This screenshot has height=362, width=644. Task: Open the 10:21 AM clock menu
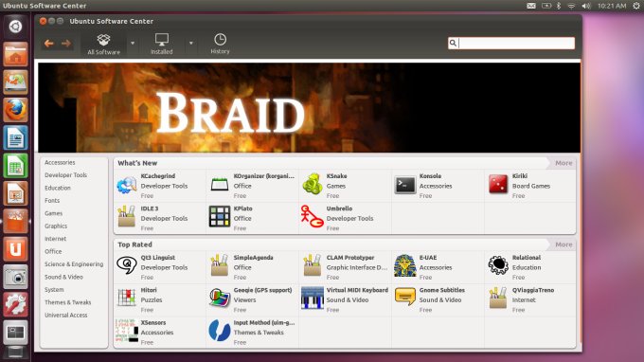tap(612, 6)
